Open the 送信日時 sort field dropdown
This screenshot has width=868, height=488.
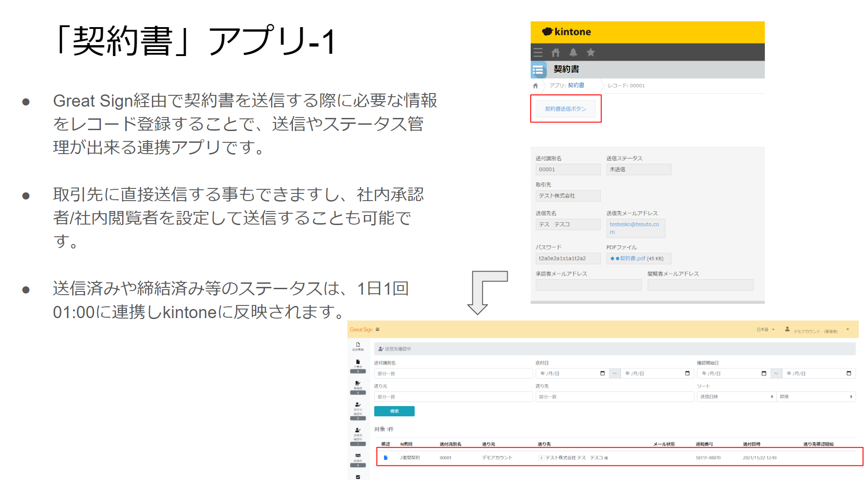tap(736, 397)
